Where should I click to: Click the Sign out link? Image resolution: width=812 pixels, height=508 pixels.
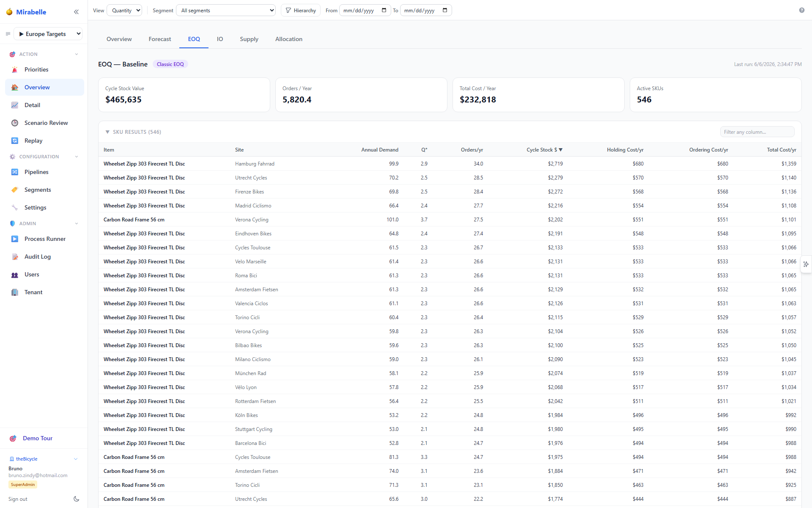point(18,499)
